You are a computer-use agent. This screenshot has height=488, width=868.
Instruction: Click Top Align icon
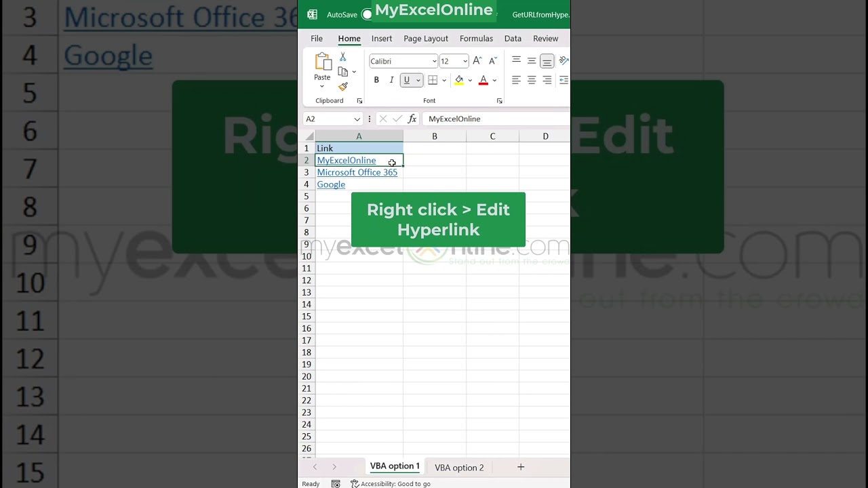pos(516,60)
